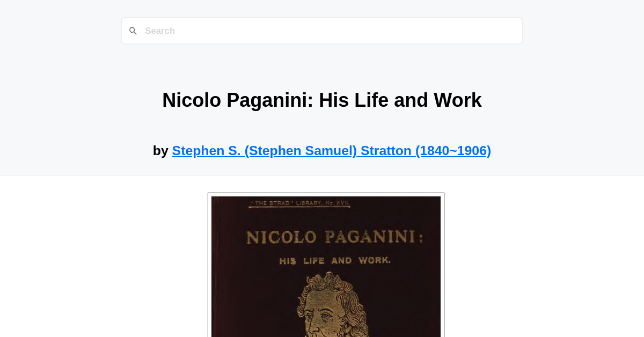Click the Nicolo Paganini book cover image
Viewport: 644px width, 337px height.
326,266
